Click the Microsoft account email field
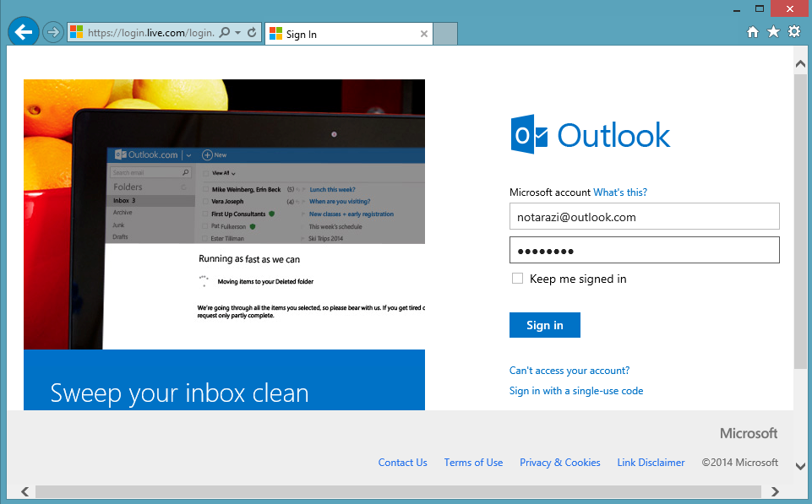812x504 pixels. 644,216
